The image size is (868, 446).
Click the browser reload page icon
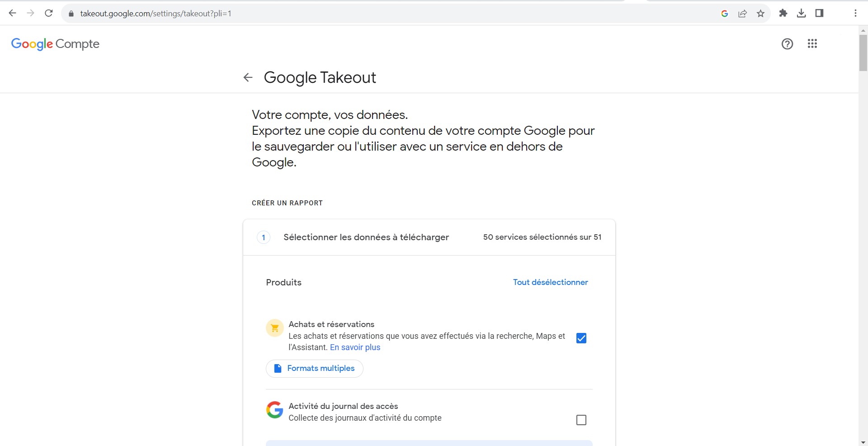[49, 14]
